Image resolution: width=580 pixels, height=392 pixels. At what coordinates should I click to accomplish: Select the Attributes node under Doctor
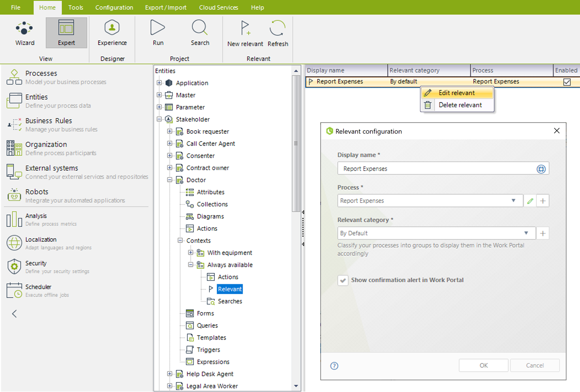point(211,192)
